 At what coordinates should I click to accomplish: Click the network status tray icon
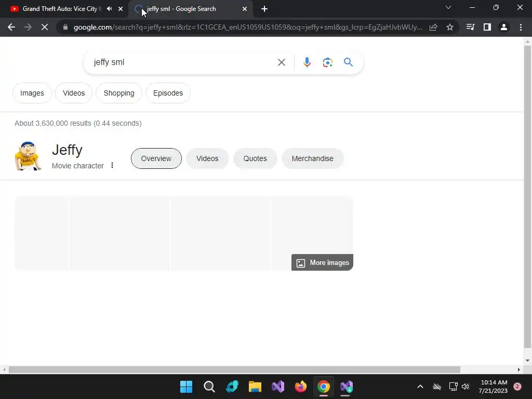(453, 387)
